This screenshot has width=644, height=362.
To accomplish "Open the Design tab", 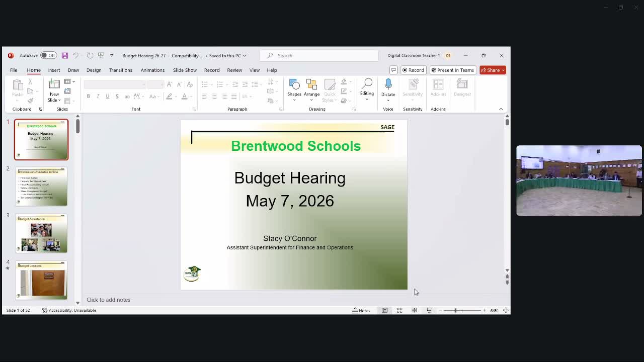I will pyautogui.click(x=94, y=70).
